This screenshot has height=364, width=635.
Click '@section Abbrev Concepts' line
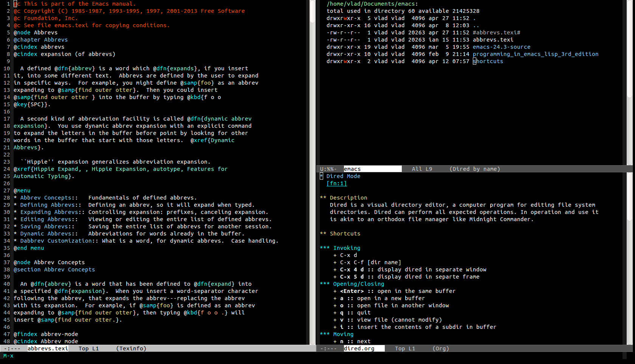click(x=54, y=270)
